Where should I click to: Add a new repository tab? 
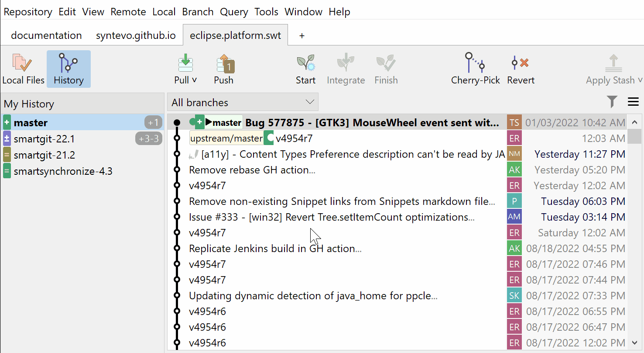point(301,36)
